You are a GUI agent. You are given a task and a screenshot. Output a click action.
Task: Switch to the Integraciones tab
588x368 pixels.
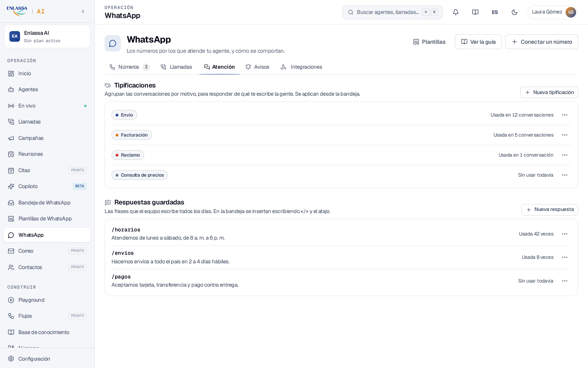[301, 67]
